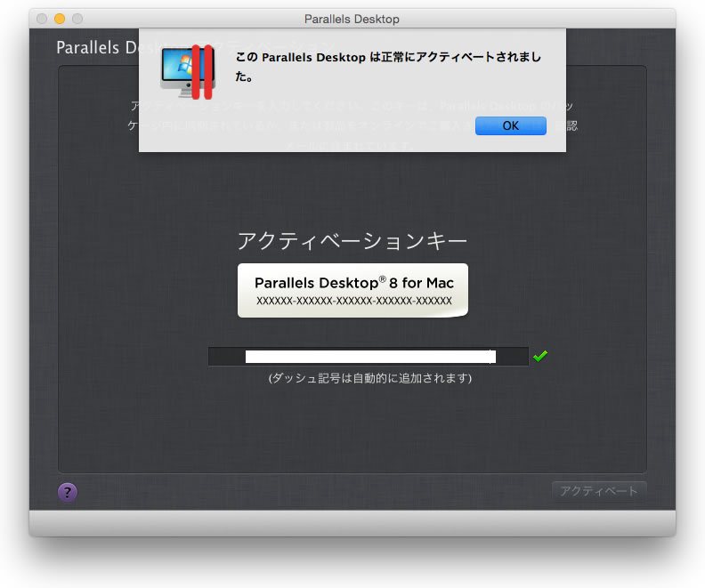Open help via purple question mark

[68, 492]
